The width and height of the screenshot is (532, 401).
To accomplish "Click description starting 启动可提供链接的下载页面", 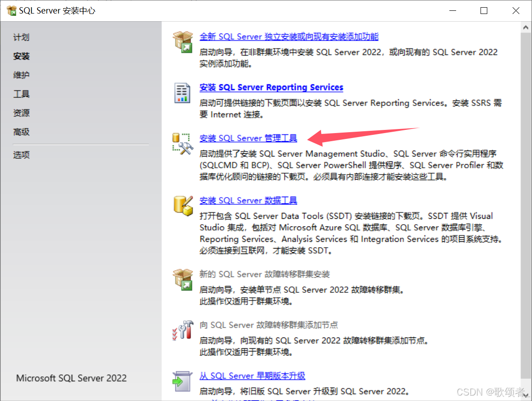I will coord(350,108).
